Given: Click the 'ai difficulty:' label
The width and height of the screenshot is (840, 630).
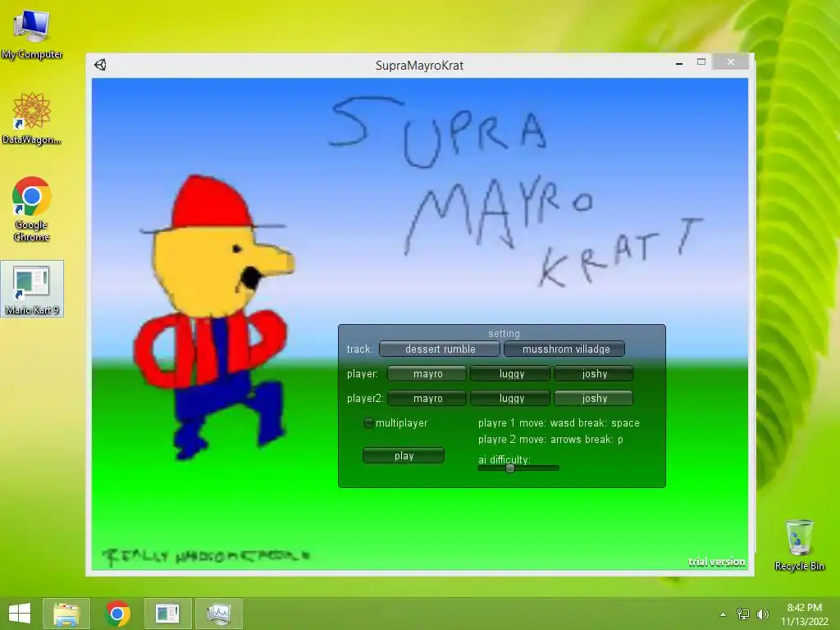Looking at the screenshot, I should tap(504, 459).
